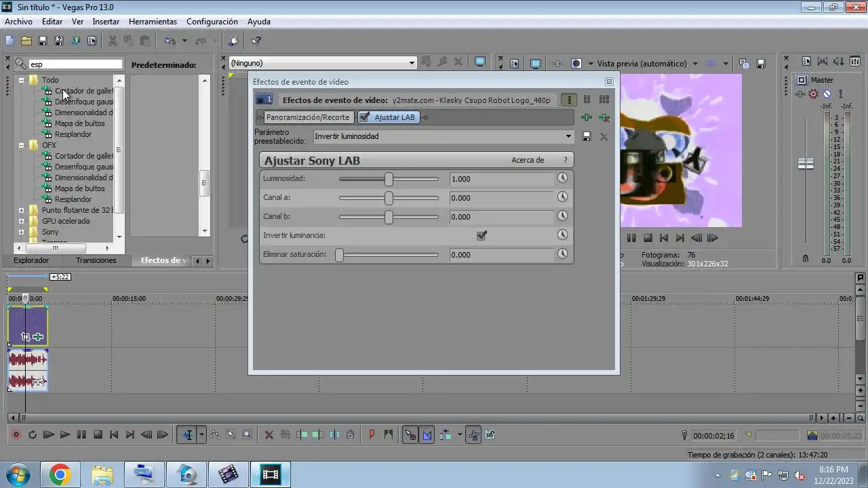Open the Archivo menu

click(x=18, y=22)
